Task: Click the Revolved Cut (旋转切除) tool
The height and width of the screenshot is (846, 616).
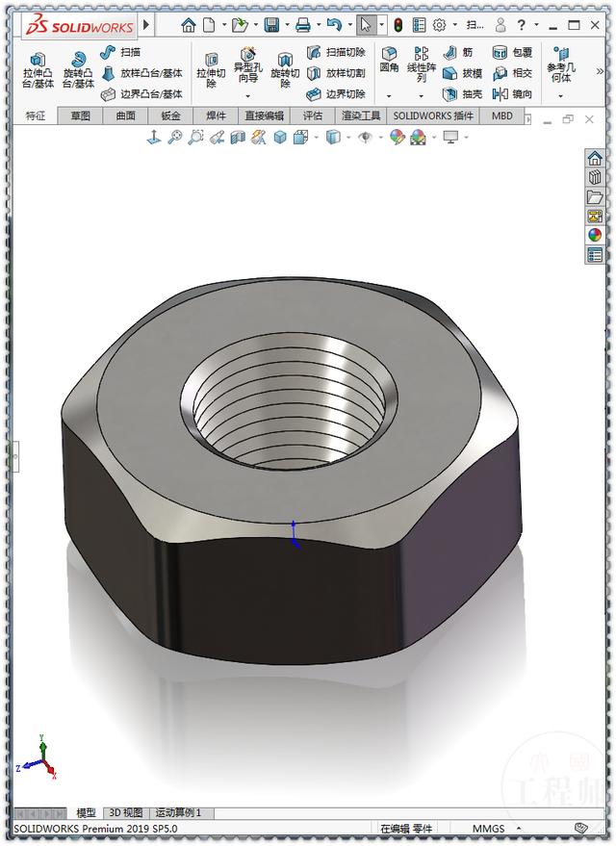Action: (x=285, y=70)
